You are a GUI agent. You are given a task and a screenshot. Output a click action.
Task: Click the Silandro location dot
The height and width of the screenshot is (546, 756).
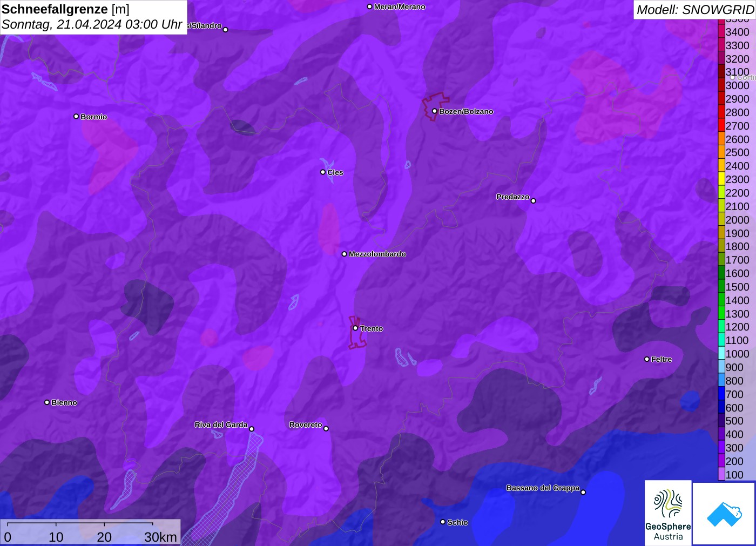click(226, 30)
